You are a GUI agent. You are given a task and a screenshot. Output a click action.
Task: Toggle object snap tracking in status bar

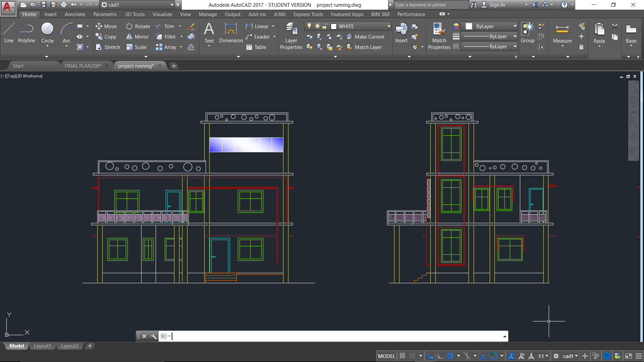pos(484,356)
